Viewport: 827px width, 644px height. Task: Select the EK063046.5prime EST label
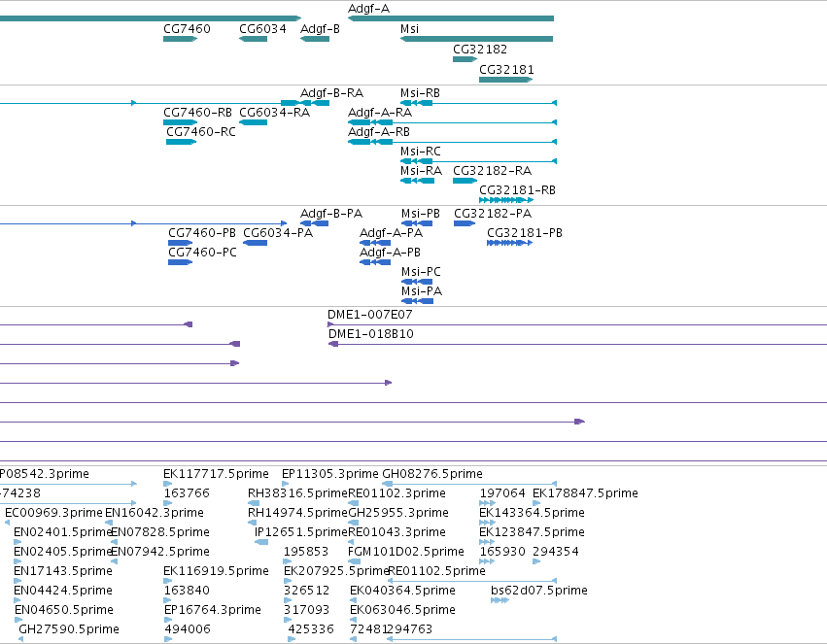(x=402, y=610)
